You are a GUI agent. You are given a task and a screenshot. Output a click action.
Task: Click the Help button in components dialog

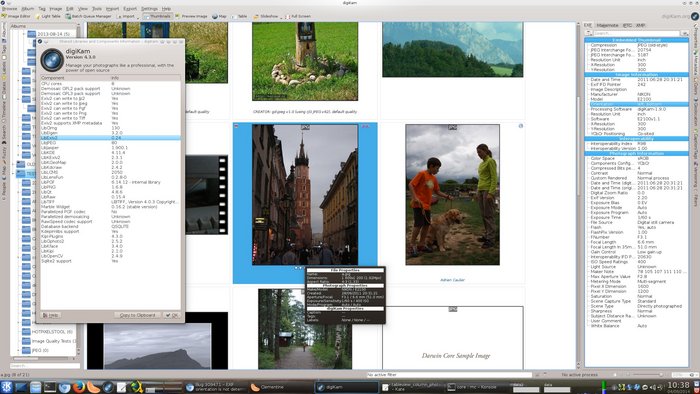point(50,315)
